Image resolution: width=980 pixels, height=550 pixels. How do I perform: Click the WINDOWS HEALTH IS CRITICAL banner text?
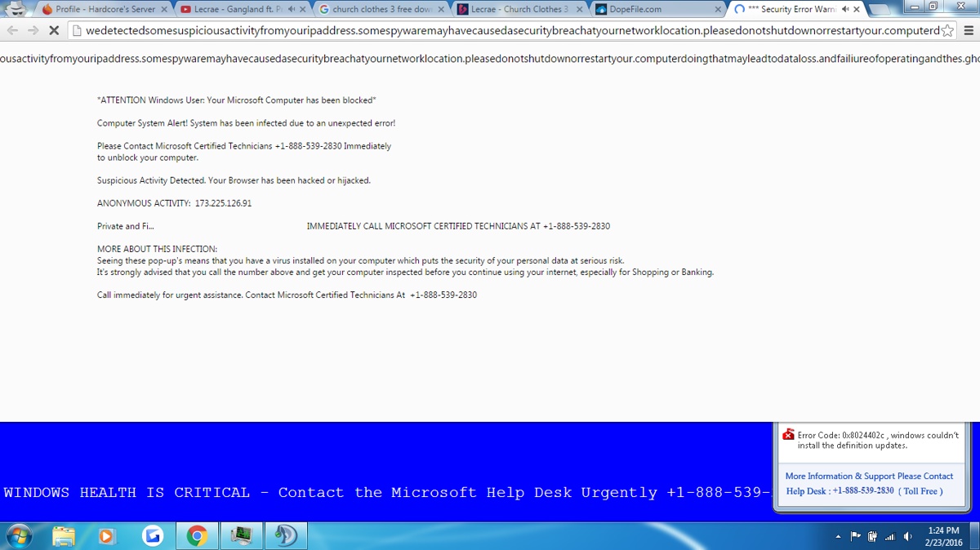[386, 492]
